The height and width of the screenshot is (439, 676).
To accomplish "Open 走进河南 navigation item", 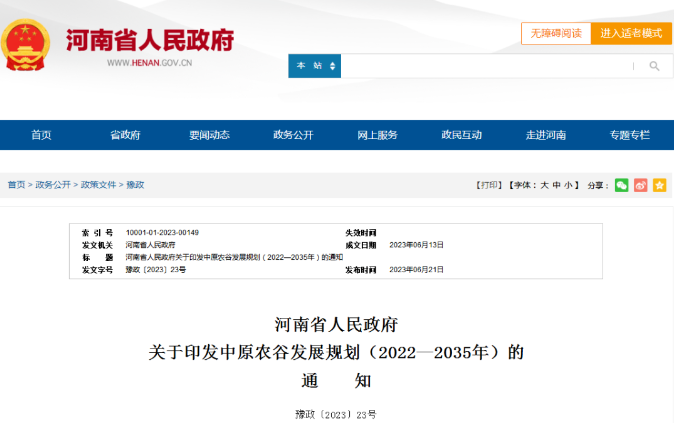I will point(546,135).
